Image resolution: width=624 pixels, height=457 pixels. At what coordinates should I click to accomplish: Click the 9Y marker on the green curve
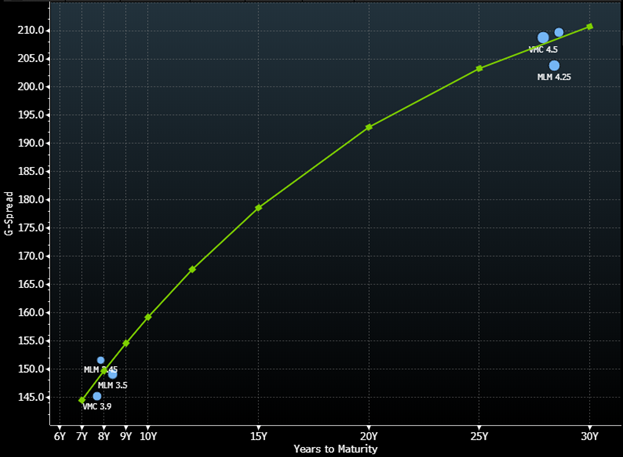126,343
